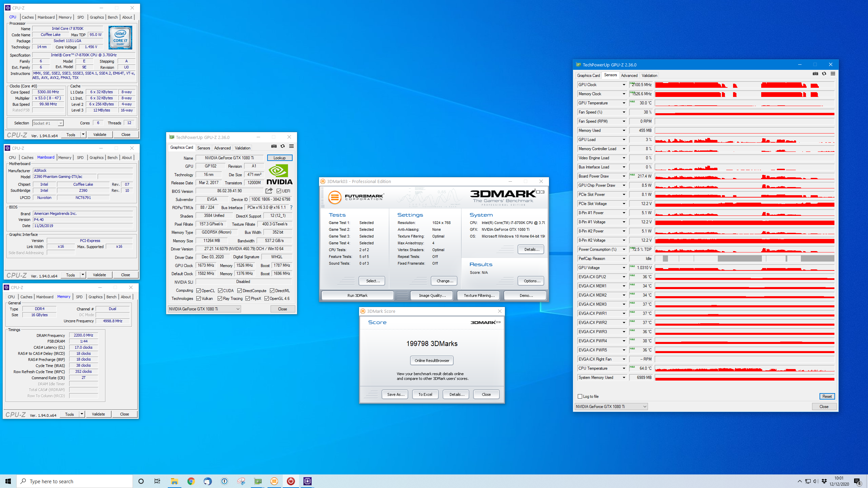
Task: Open the PerfCap Reason sensor dropdown arrow
Action: coord(624,259)
